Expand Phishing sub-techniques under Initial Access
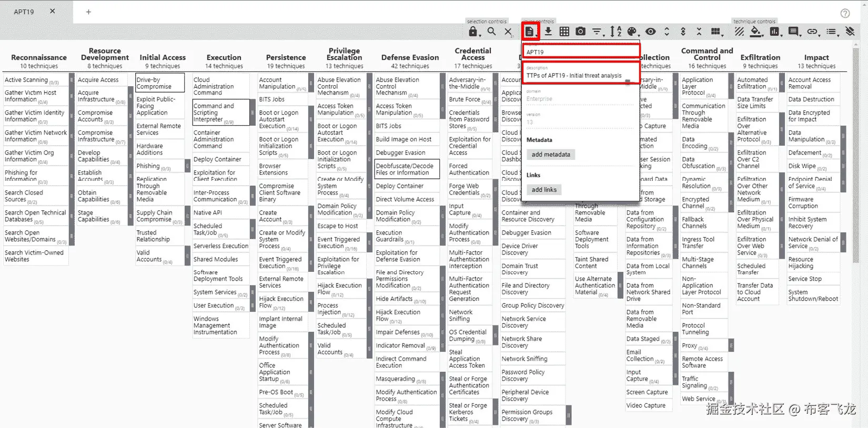 pyautogui.click(x=187, y=166)
